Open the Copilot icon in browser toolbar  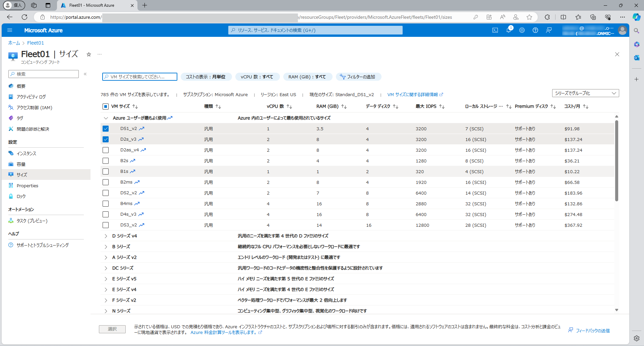click(636, 17)
